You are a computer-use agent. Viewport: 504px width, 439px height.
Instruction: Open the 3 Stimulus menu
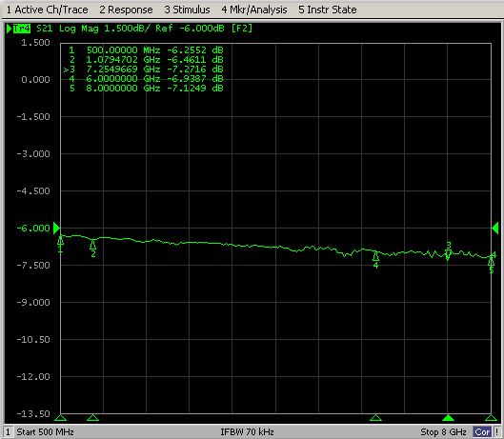(187, 10)
